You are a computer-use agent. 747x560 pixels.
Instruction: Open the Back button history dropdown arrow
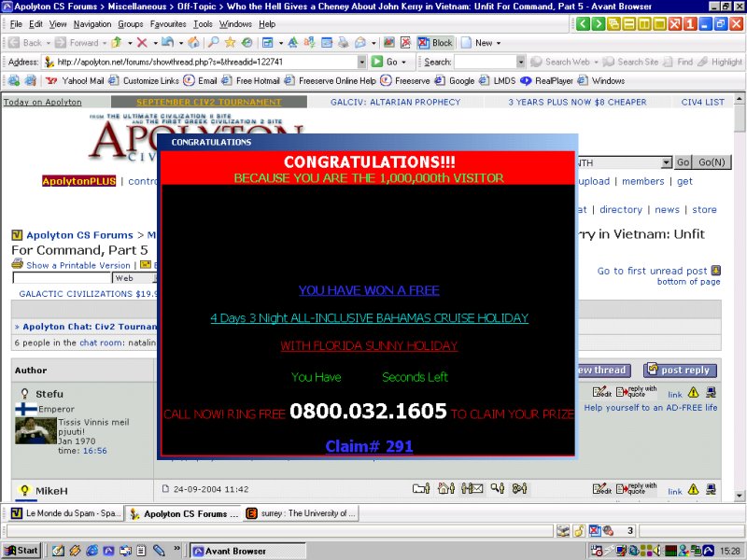[49, 43]
